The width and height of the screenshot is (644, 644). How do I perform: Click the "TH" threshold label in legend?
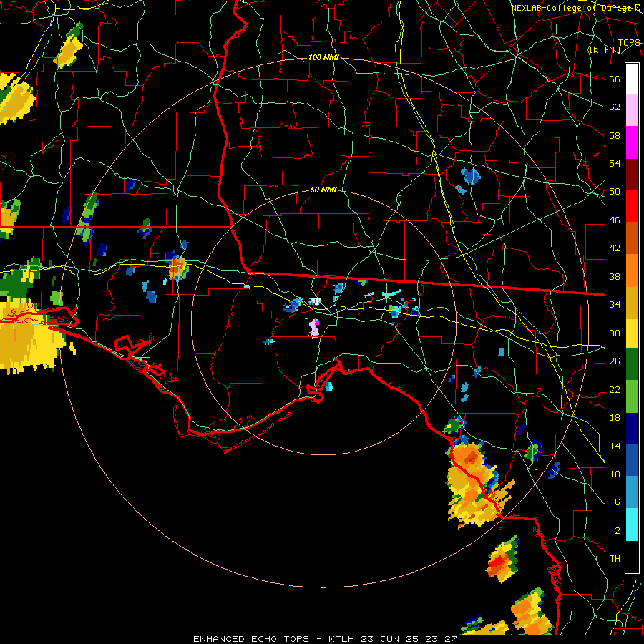615,559
